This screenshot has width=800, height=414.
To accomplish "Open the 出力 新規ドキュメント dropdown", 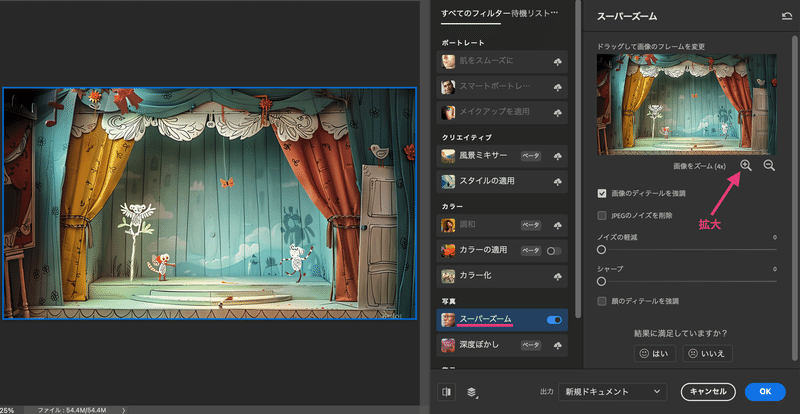I will 612,392.
